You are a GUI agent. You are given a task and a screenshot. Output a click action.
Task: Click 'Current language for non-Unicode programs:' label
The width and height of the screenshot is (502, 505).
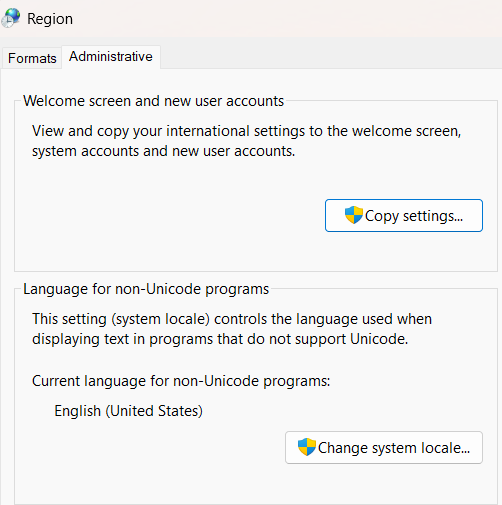click(181, 381)
